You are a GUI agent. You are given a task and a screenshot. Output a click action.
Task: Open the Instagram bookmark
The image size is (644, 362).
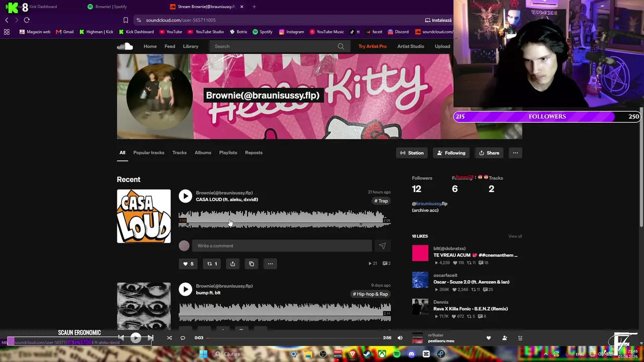pos(291,32)
